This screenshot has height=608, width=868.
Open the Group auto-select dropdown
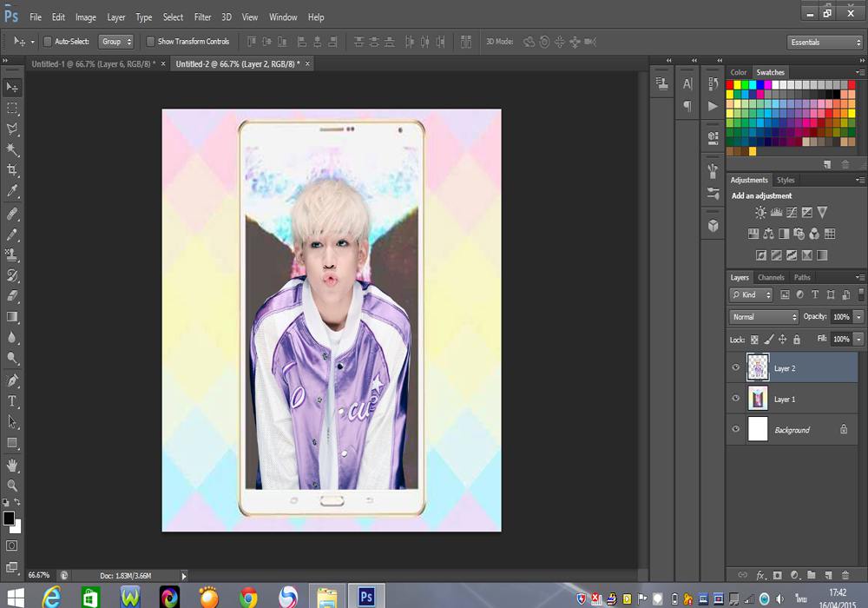tap(116, 42)
